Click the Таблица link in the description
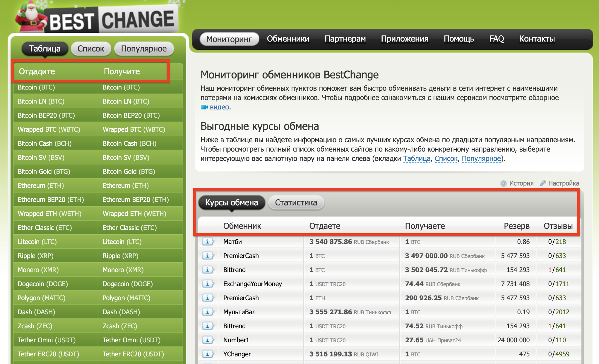This screenshot has width=599, height=364. [x=417, y=159]
